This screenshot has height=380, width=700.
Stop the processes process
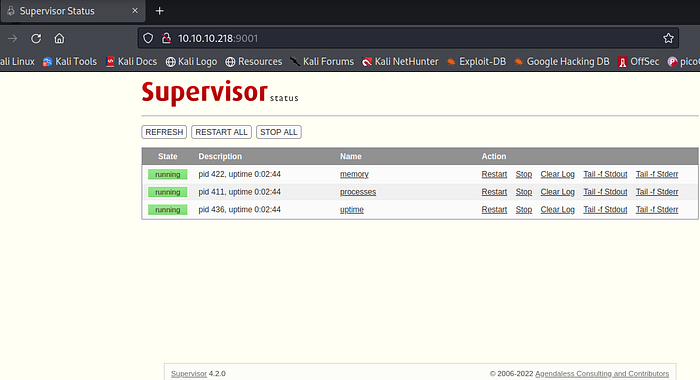[x=524, y=192]
